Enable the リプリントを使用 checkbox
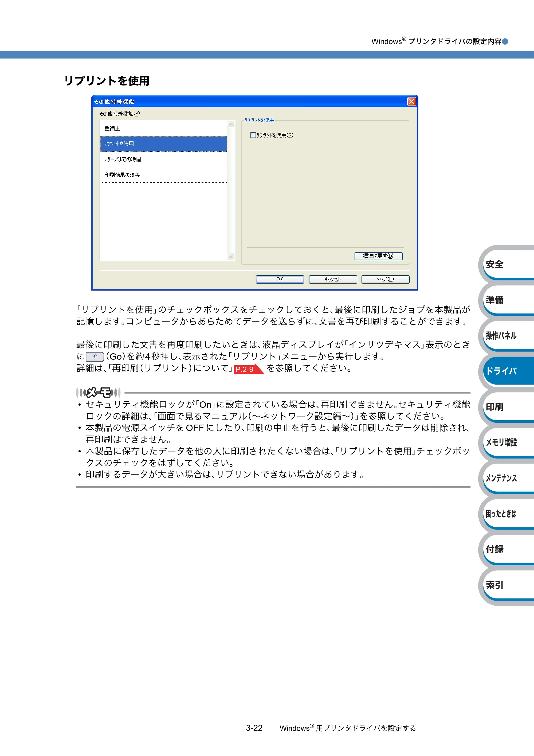This screenshot has height=756, width=534. click(x=253, y=135)
